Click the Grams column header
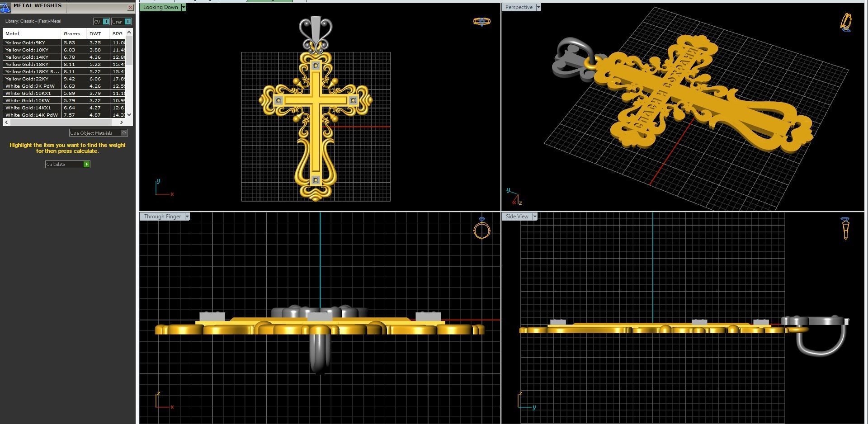 [x=74, y=33]
